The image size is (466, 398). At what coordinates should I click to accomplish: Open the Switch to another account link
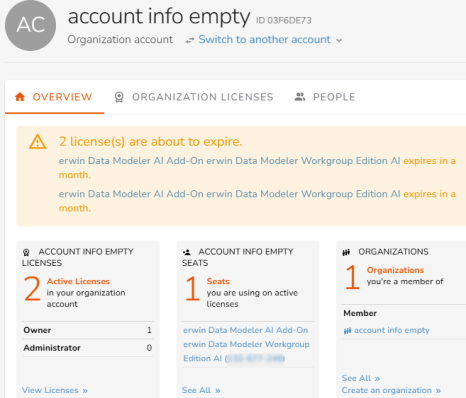pos(264,39)
